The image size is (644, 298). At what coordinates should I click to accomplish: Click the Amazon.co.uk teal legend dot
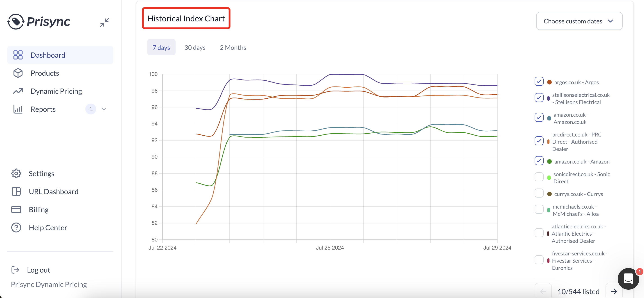[x=549, y=118]
